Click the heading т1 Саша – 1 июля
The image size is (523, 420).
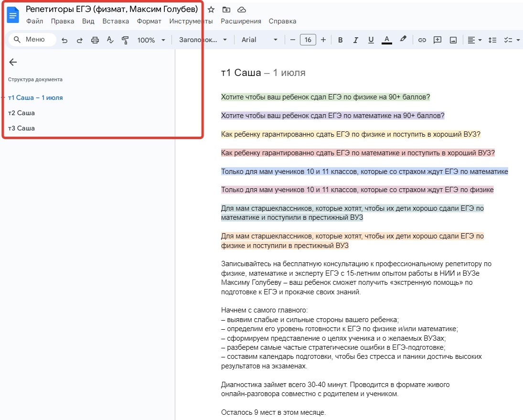[263, 73]
